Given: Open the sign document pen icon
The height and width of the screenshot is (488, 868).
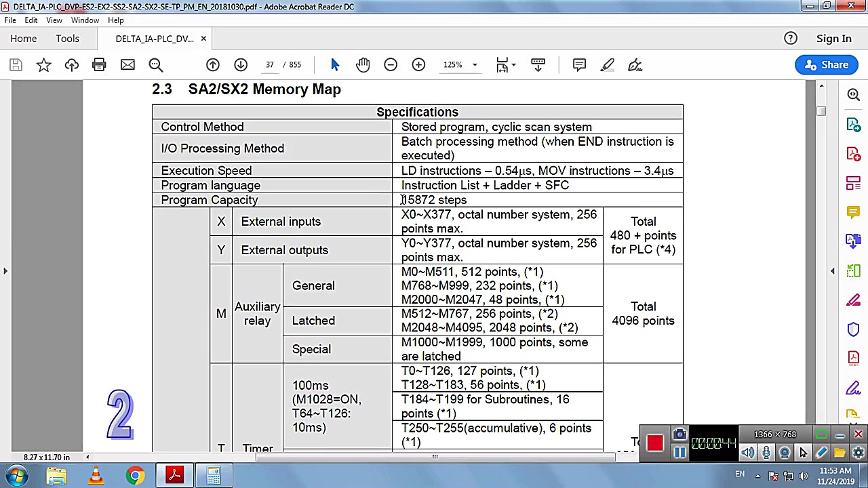Looking at the screenshot, I should [x=635, y=65].
